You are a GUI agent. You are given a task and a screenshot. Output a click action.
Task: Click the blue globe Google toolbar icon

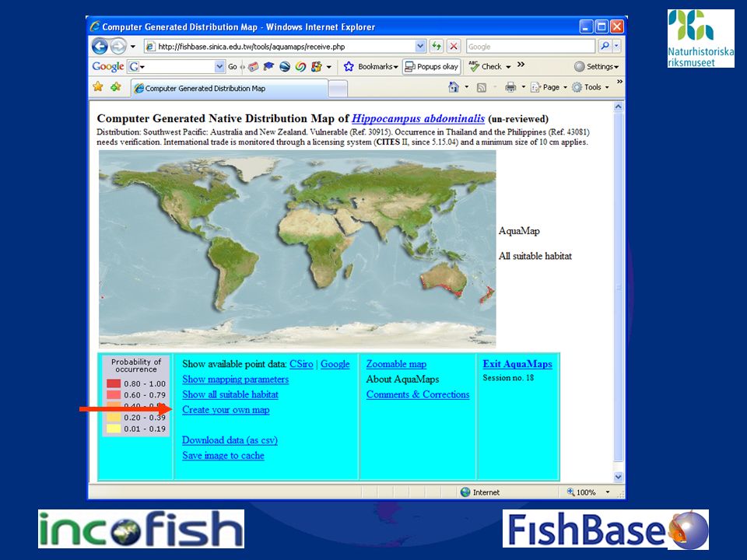pyautogui.click(x=285, y=67)
